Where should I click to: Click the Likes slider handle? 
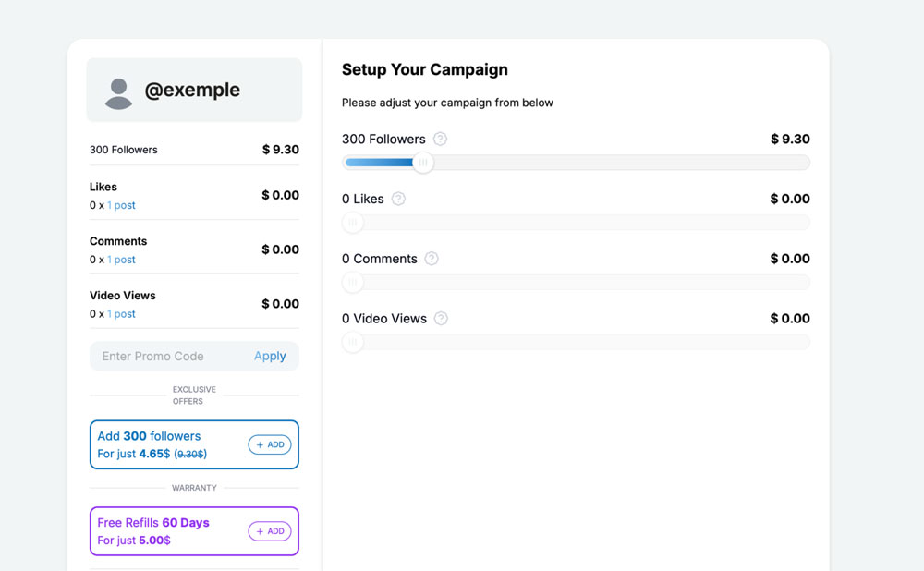(352, 223)
